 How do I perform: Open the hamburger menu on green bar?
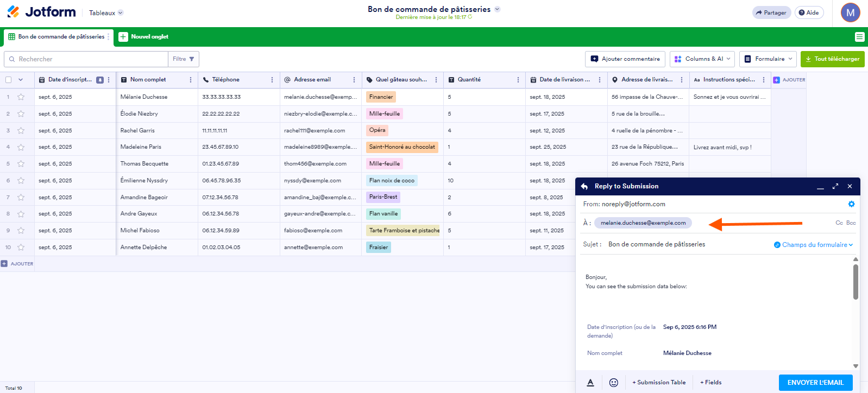click(x=859, y=37)
